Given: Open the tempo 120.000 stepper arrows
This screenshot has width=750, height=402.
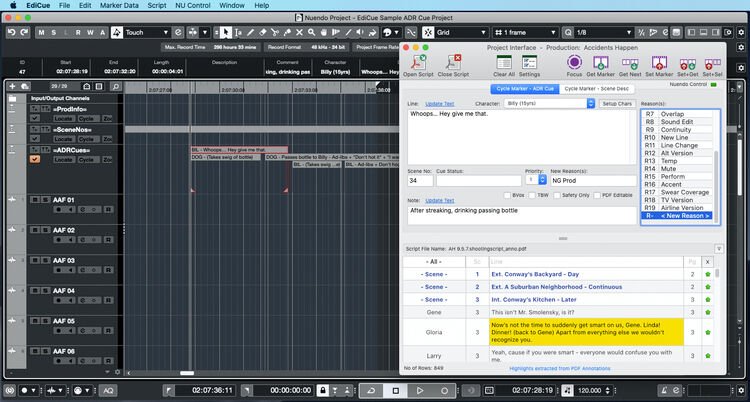Looking at the screenshot, I should click(608, 391).
